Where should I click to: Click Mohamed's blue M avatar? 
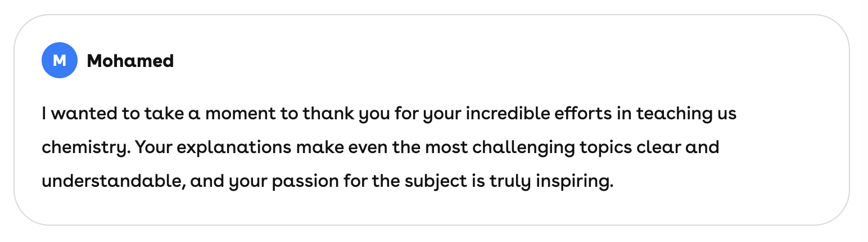coord(60,60)
